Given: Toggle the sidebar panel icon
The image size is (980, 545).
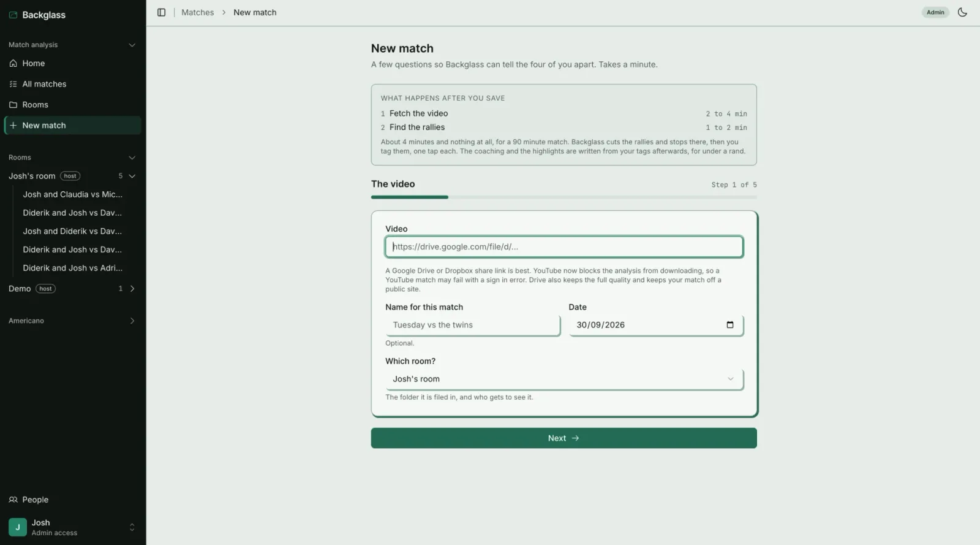Looking at the screenshot, I should (x=161, y=12).
